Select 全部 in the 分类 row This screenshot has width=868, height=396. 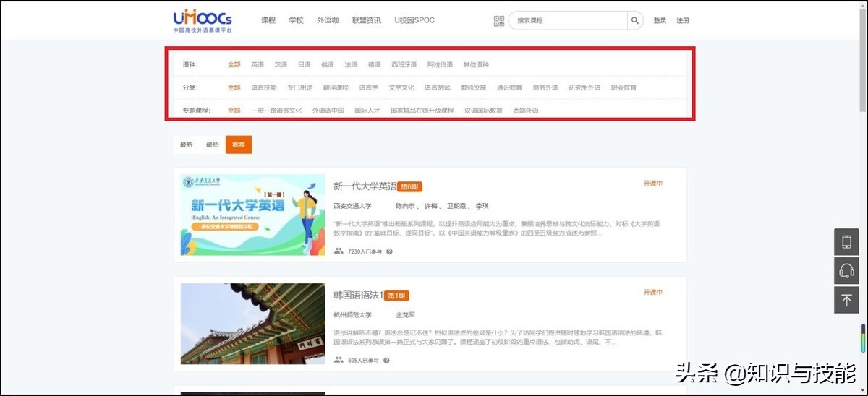click(234, 88)
